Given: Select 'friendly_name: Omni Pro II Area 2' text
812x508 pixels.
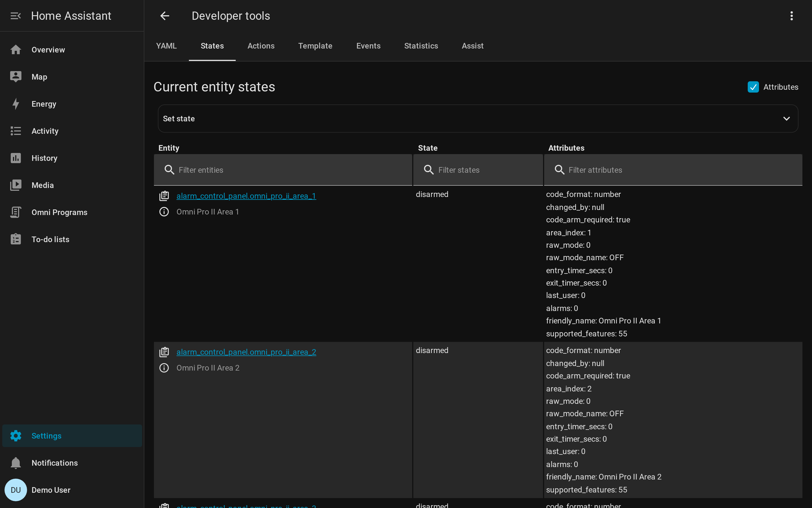Looking at the screenshot, I should [604, 477].
